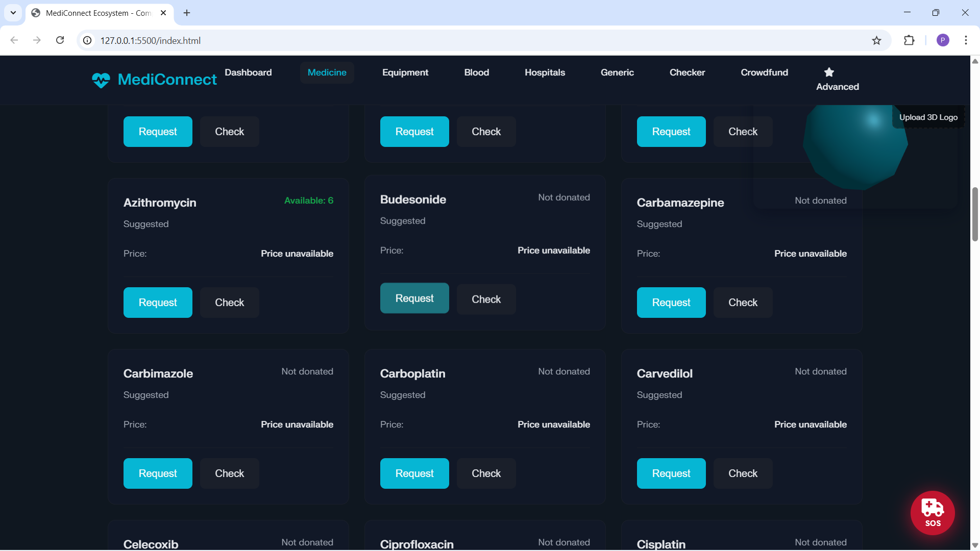The height and width of the screenshot is (551, 980).
Task: Open a new browser tab
Action: point(187,13)
